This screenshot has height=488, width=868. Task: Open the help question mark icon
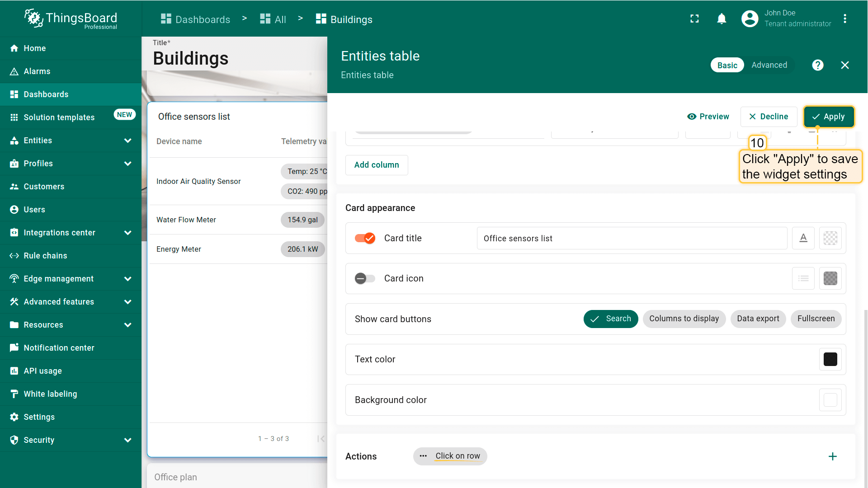[817, 65]
